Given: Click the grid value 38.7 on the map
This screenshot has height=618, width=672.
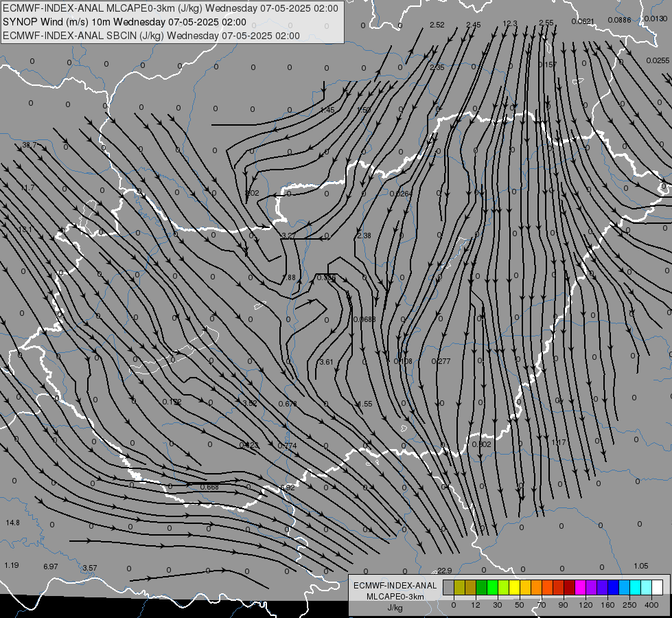Looking at the screenshot, I should coord(29,146).
